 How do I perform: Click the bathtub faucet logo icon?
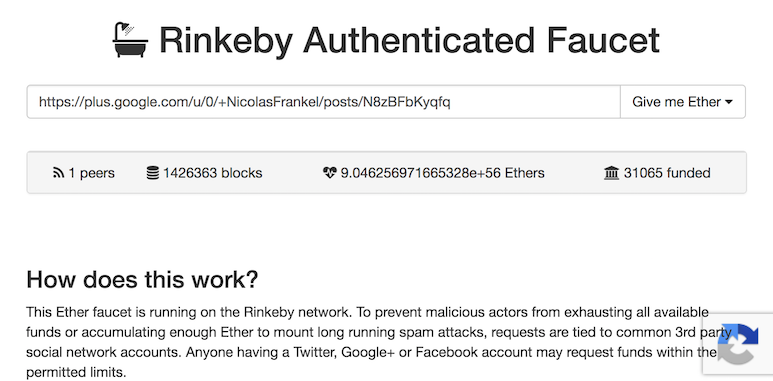tap(130, 40)
